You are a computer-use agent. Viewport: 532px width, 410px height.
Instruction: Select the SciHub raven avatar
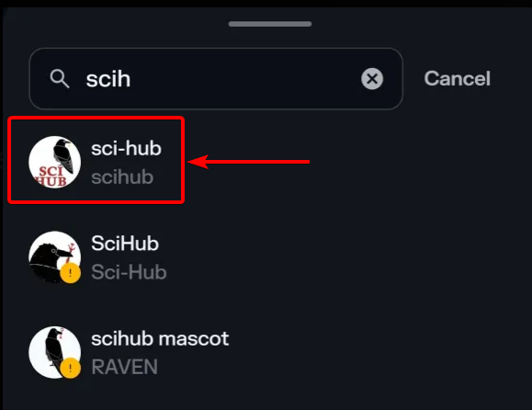54,256
